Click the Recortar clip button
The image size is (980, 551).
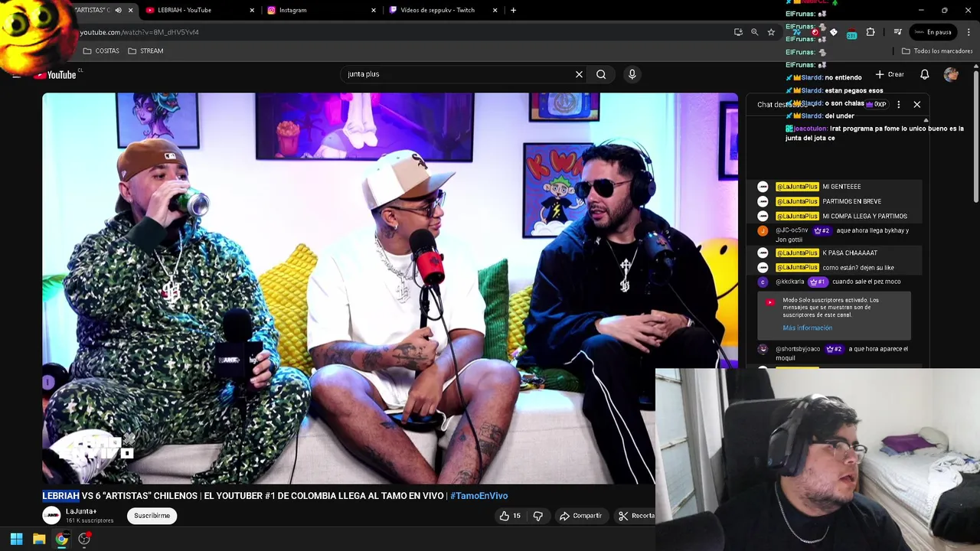(x=636, y=516)
